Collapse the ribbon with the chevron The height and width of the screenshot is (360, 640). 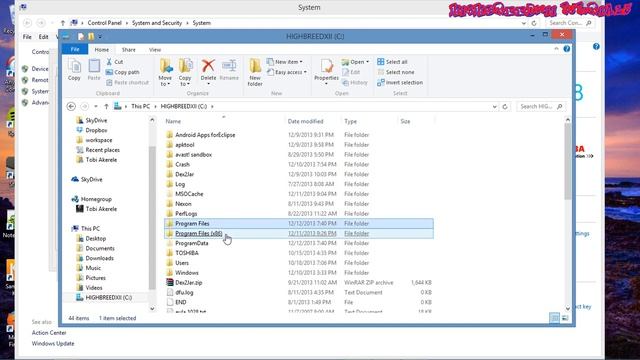pyautogui.click(x=556, y=49)
